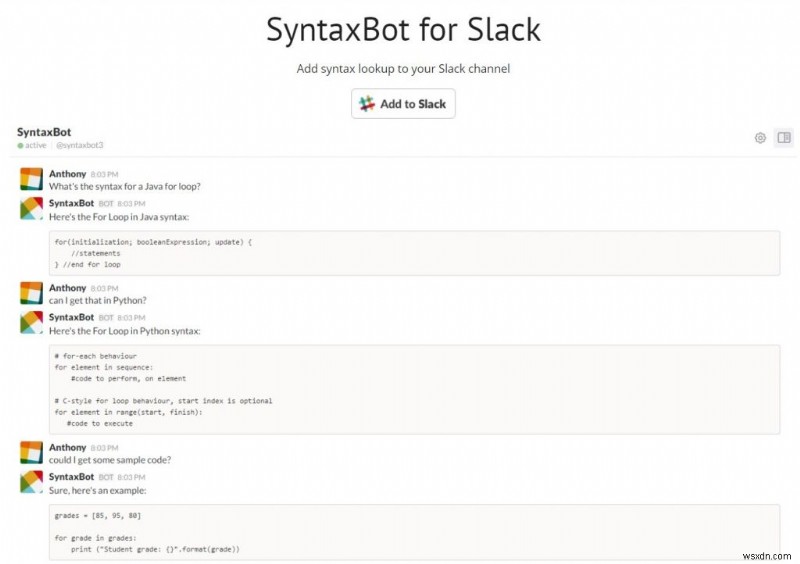Screen dimensions: 800x564
Task: Click 'Sure, here's an example:' message
Action: coord(97,491)
